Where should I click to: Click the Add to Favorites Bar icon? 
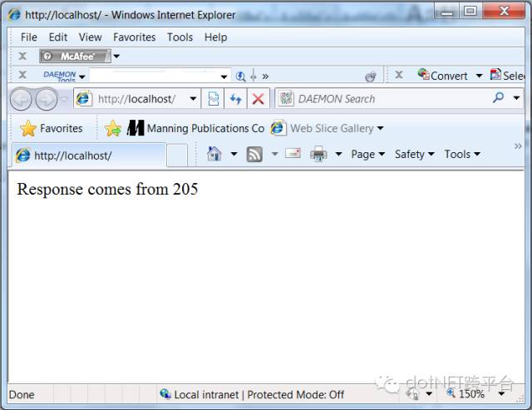[113, 129]
